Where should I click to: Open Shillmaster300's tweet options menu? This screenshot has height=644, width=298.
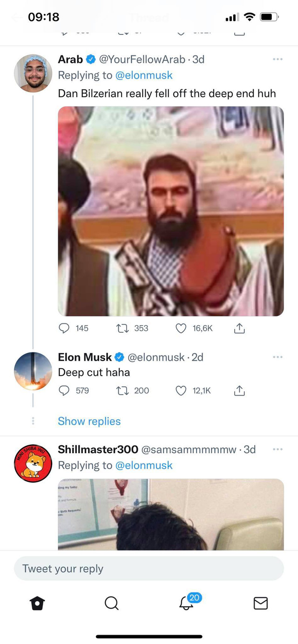click(278, 449)
